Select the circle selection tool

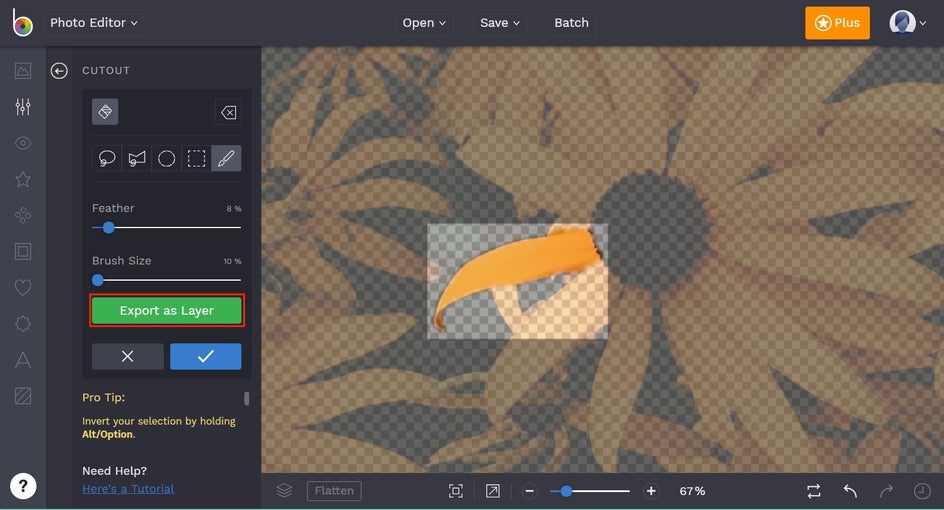167,158
